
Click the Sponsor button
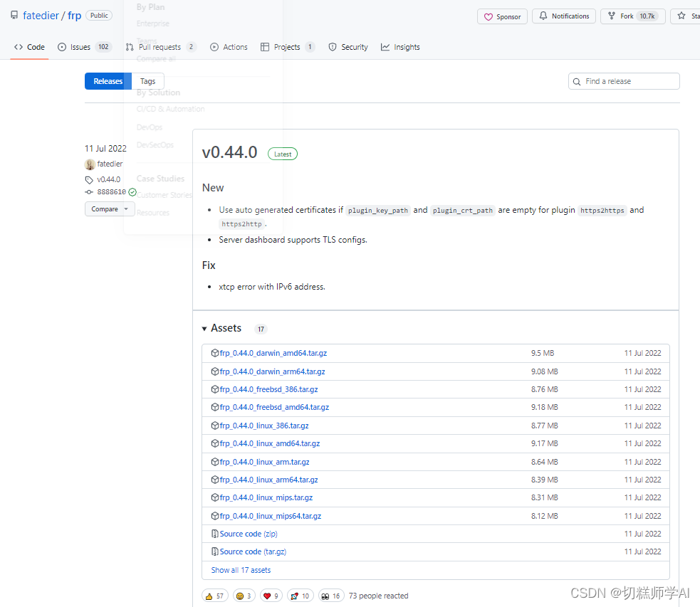[x=502, y=16]
